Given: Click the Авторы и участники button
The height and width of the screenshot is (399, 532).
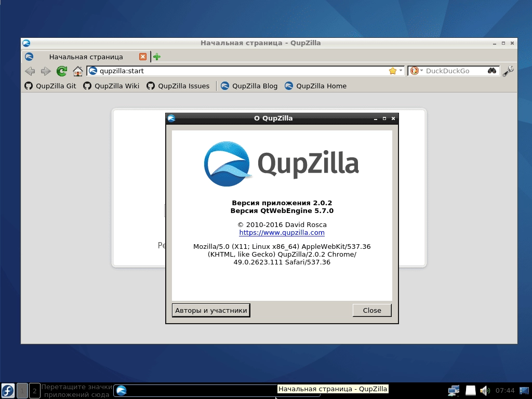Looking at the screenshot, I should [x=211, y=311].
